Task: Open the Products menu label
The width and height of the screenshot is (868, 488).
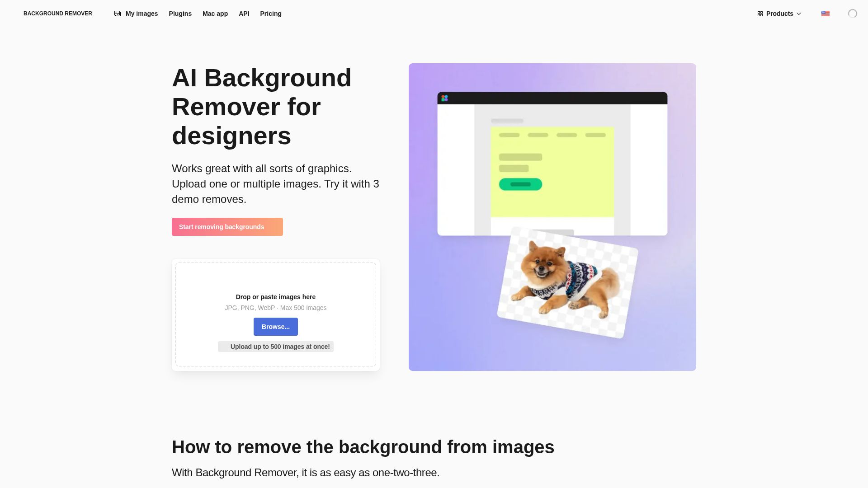Action: 779,14
